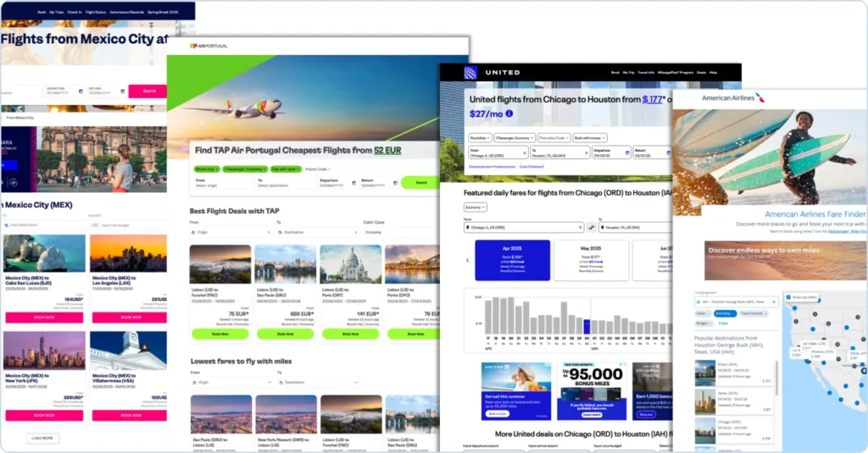Click Aeromexico Load More button
Viewport: 868px width, 453px height.
point(42,438)
